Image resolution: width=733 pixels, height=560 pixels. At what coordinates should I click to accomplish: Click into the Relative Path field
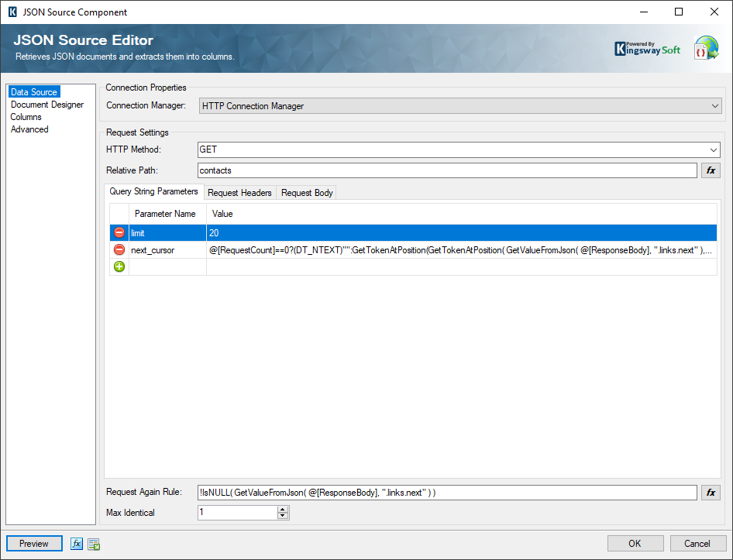(x=447, y=170)
